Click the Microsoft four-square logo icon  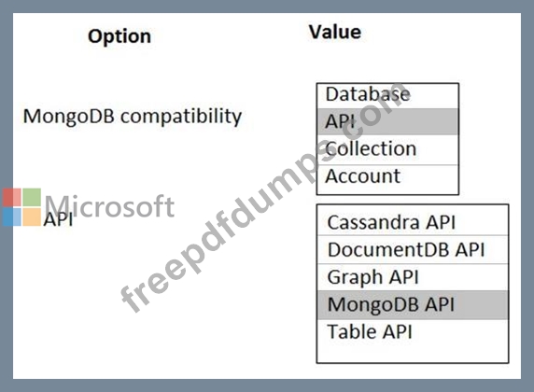[21, 207]
